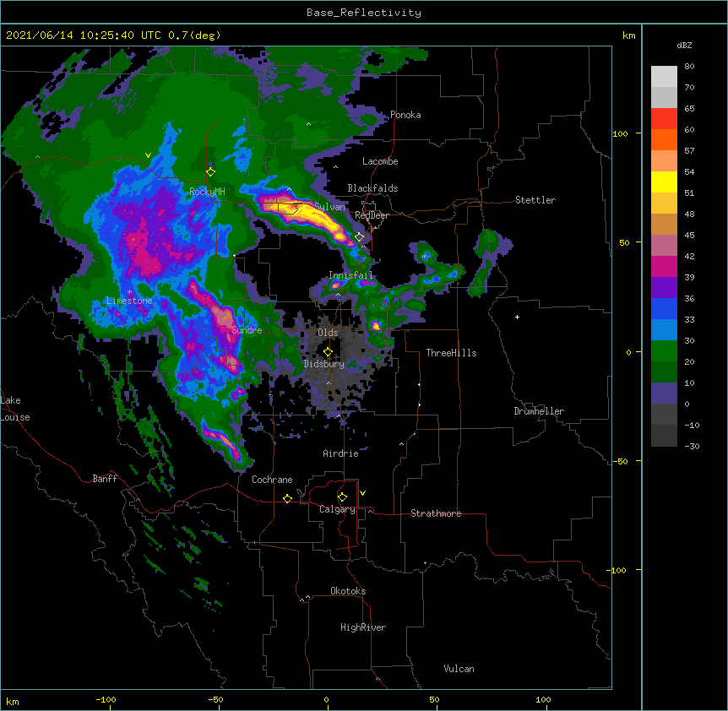Screen dimensions: 728x711
Task: Click the Calgary label
Action: pos(337,509)
